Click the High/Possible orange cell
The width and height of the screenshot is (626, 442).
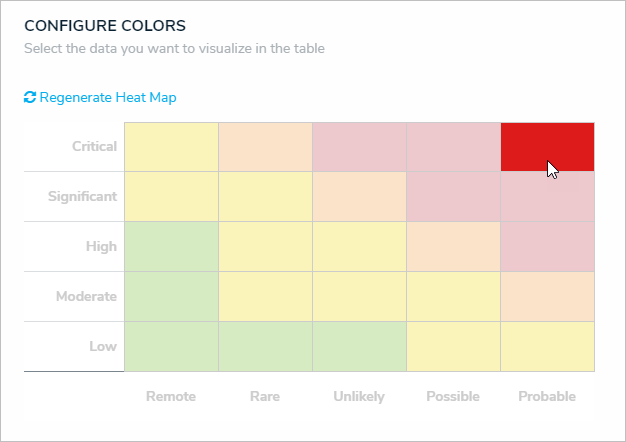(x=453, y=246)
